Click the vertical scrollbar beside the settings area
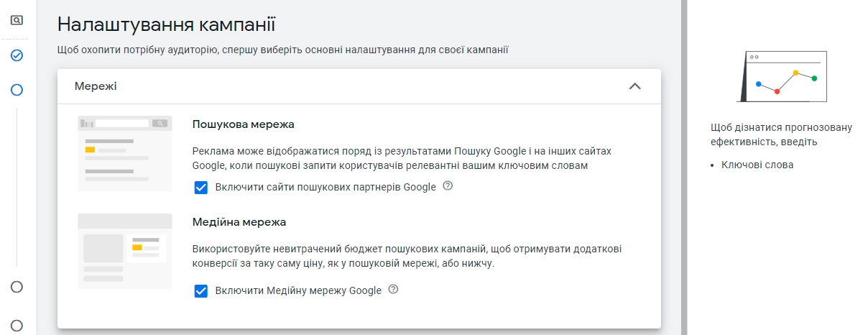868x335 pixels. (684, 167)
